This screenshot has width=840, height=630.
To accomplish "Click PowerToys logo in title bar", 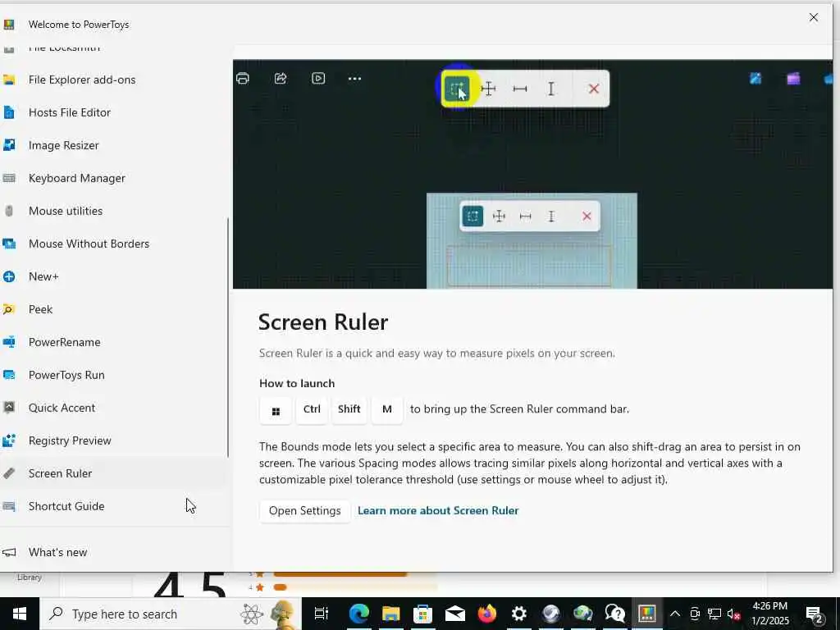I will (x=8, y=25).
